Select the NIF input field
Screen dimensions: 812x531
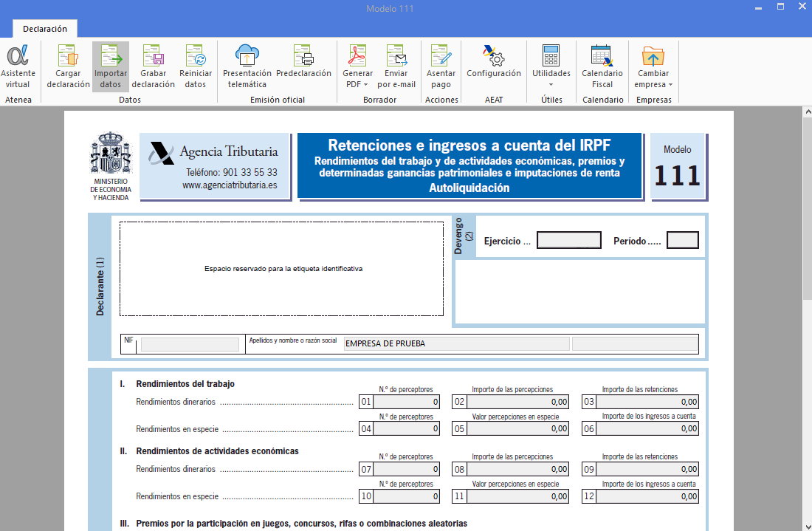click(190, 344)
